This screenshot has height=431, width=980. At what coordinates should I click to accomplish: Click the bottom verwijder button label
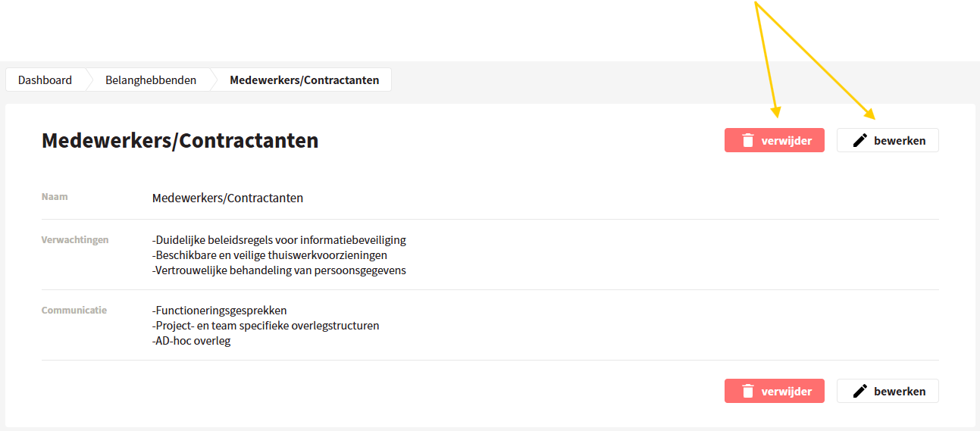[787, 391]
